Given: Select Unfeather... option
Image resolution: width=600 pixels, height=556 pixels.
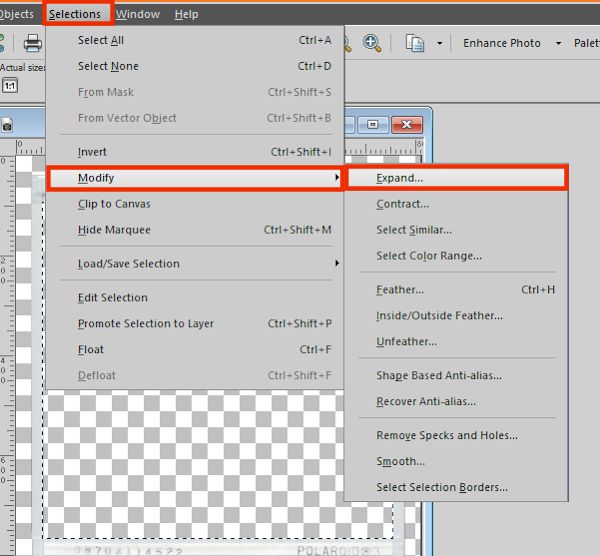Looking at the screenshot, I should (x=456, y=342).
